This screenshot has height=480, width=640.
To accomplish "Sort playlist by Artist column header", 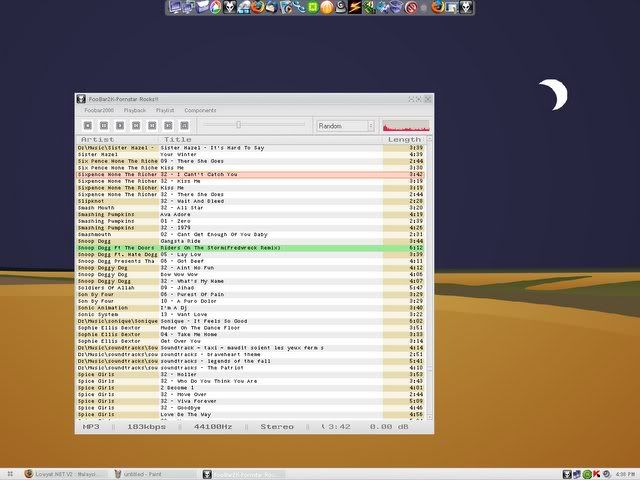I will pos(97,139).
